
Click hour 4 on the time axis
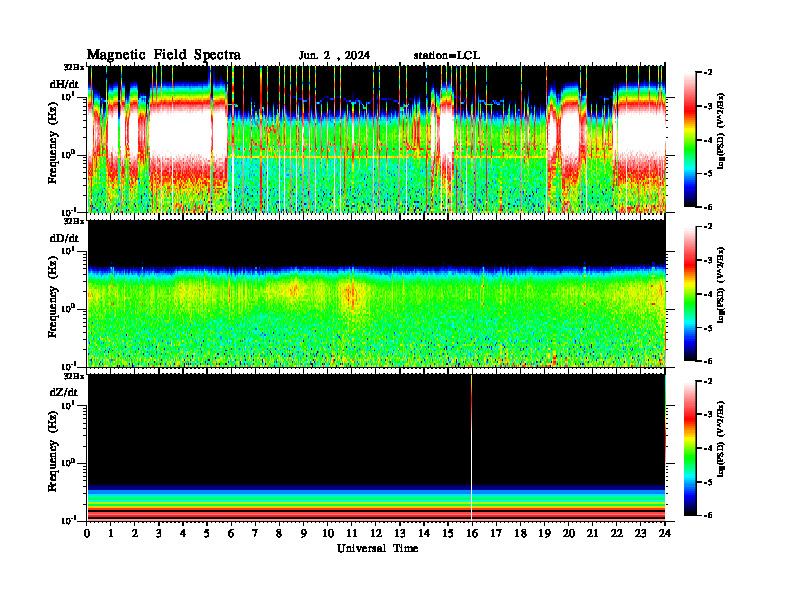coord(183,533)
